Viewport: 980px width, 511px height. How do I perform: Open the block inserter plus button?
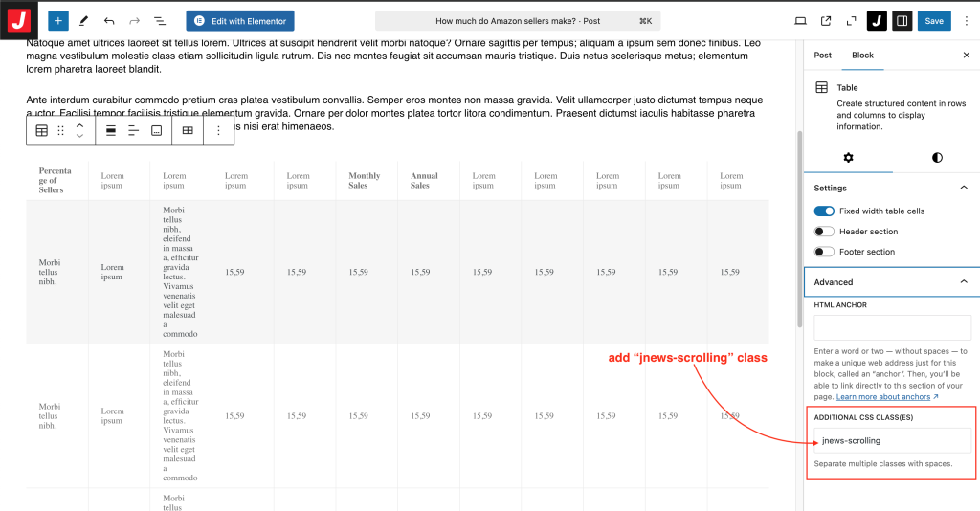click(57, 20)
